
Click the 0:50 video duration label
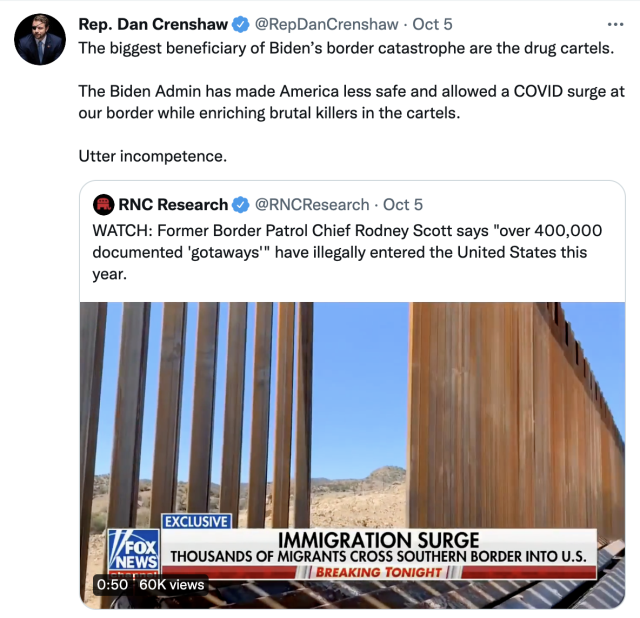click(112, 585)
